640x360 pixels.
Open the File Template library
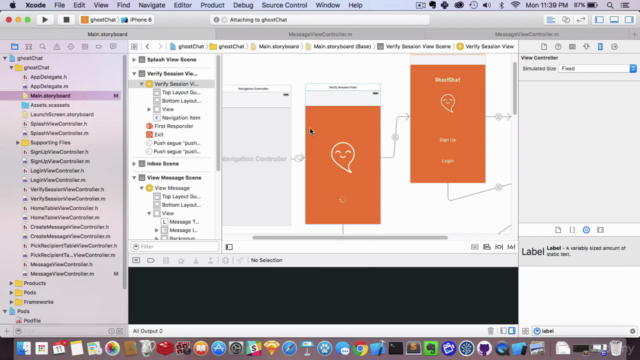tap(558, 230)
